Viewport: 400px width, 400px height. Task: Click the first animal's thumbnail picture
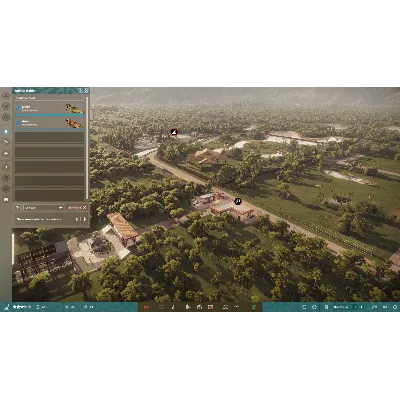pyautogui.click(x=74, y=108)
